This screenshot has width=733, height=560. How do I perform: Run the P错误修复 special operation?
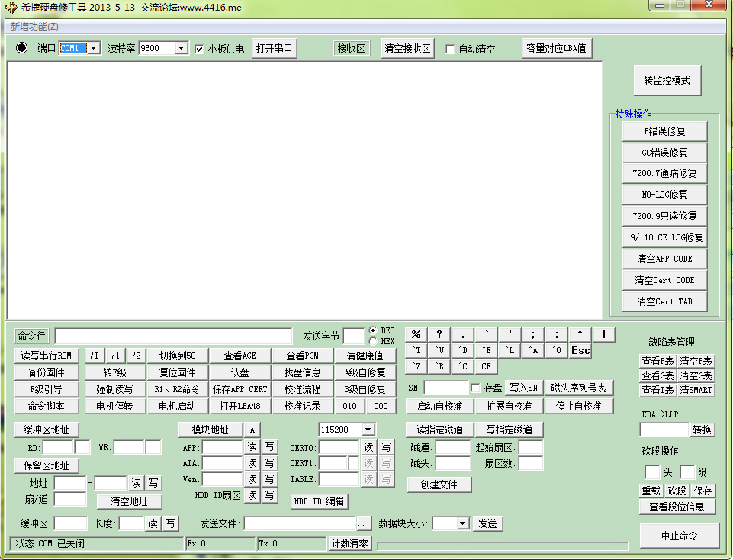pos(664,131)
